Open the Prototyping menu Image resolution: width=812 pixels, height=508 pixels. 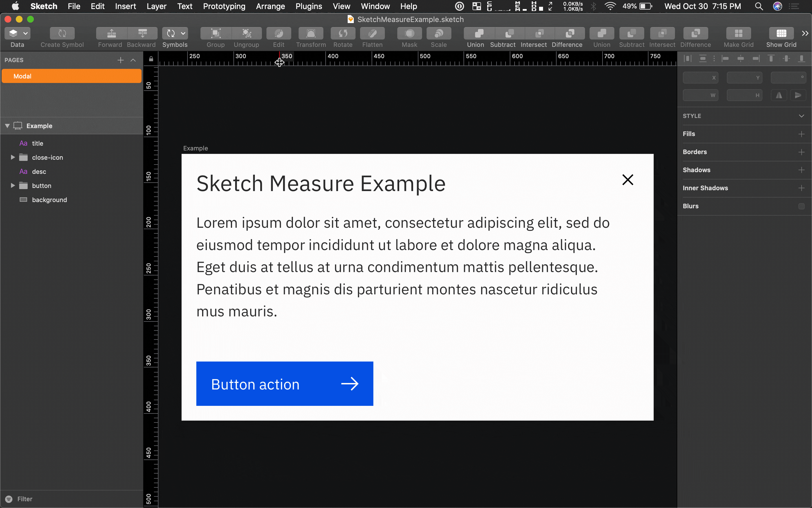point(224,6)
